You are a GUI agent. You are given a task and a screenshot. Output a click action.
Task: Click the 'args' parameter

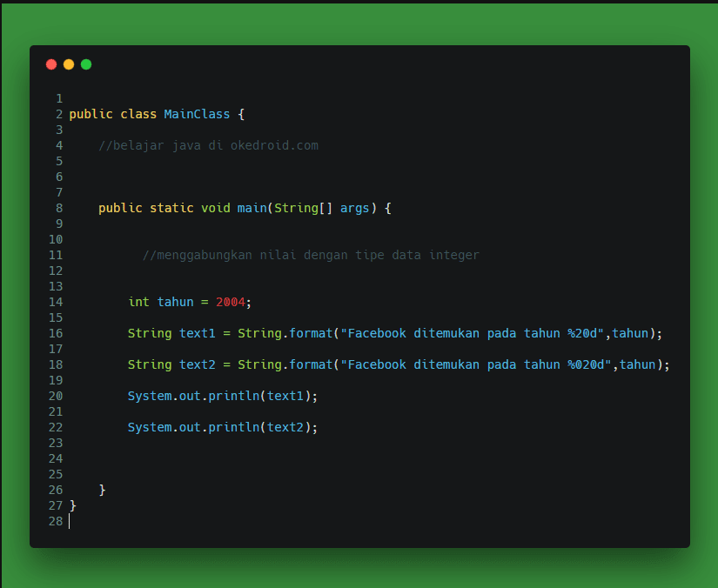tap(354, 208)
